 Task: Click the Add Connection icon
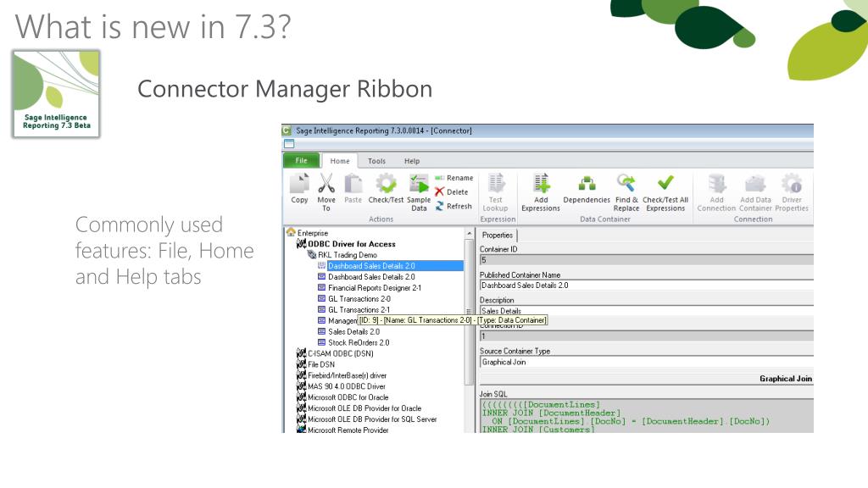716,184
